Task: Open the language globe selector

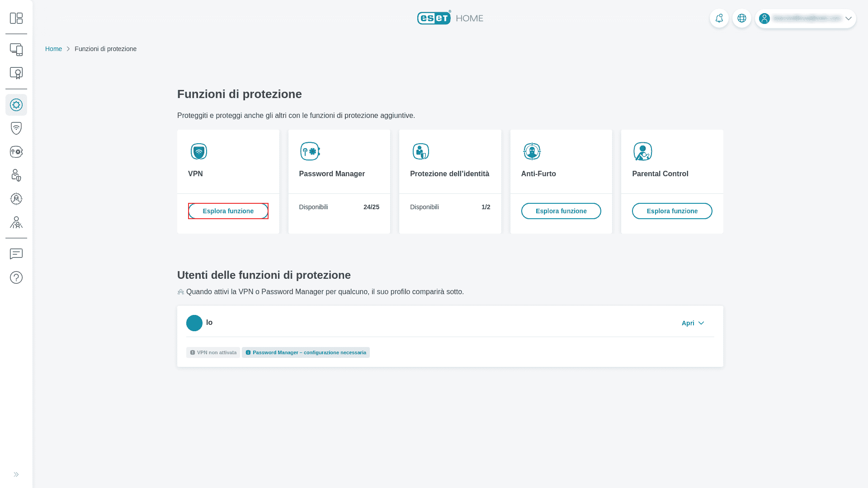Action: click(x=742, y=19)
